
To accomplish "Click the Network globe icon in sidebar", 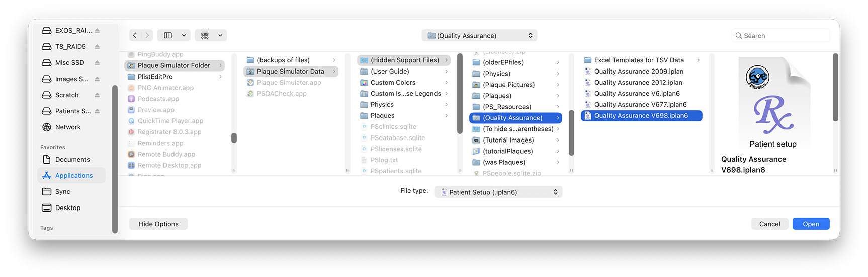I will [x=47, y=127].
